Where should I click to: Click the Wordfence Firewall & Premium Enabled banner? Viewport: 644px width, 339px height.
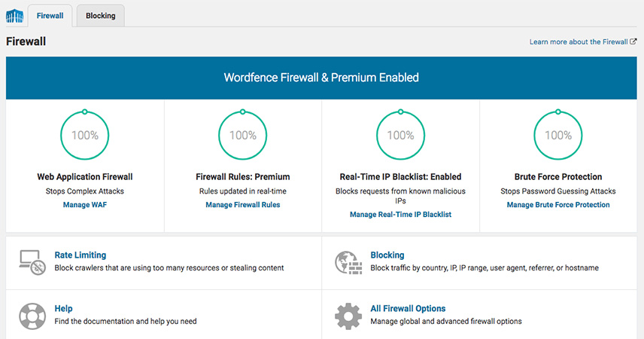pos(321,78)
